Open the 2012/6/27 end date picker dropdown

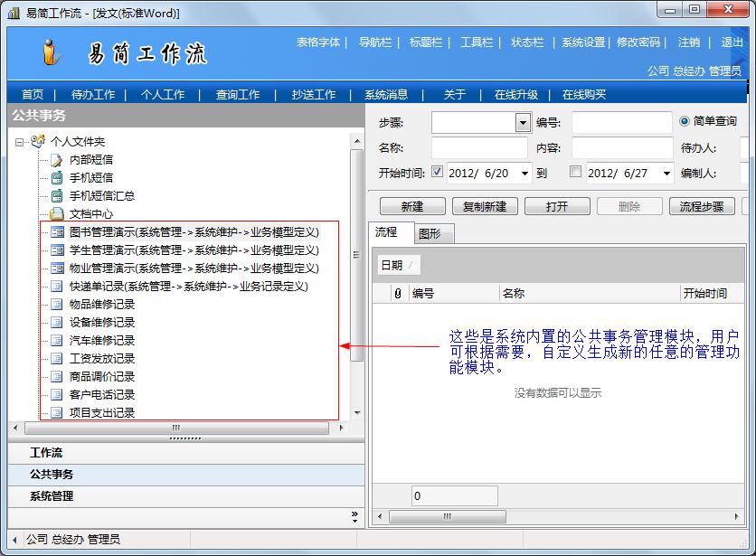pos(666,173)
